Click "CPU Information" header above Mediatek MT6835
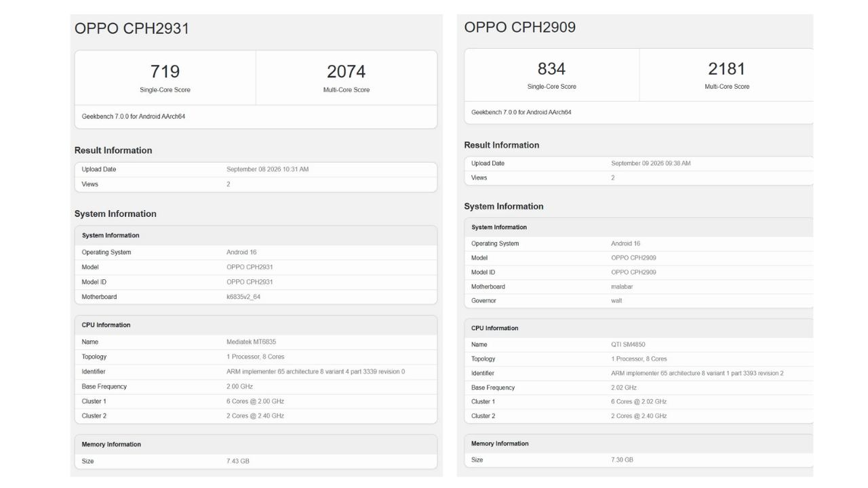This screenshot has width=868, height=488. pyautogui.click(x=106, y=325)
